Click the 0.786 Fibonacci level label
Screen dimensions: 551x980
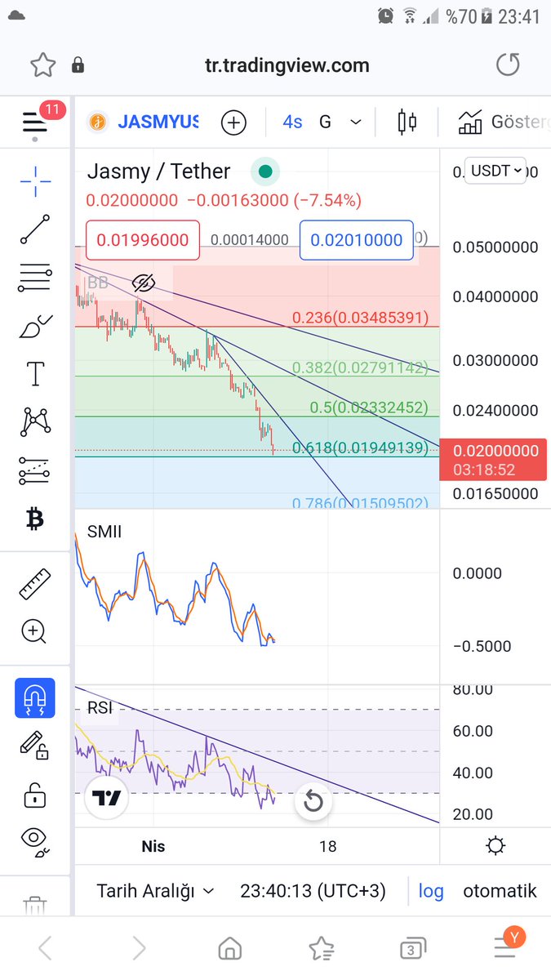(x=360, y=502)
